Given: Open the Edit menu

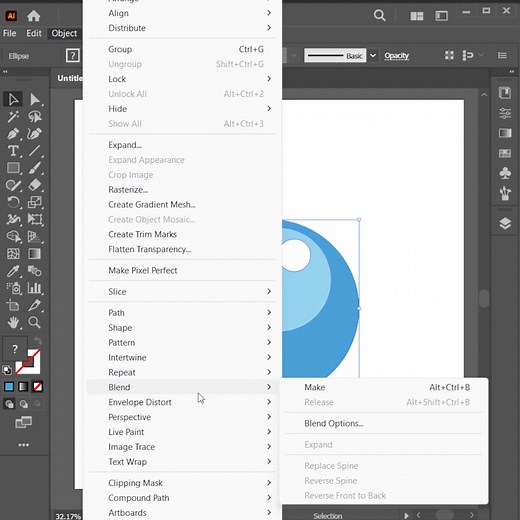Looking at the screenshot, I should 34,33.
